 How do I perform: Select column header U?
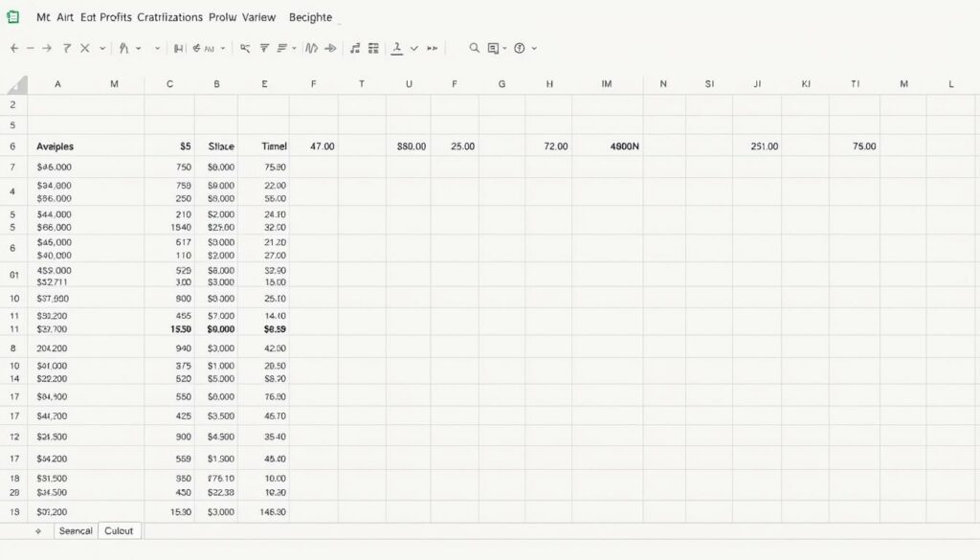[x=409, y=83]
